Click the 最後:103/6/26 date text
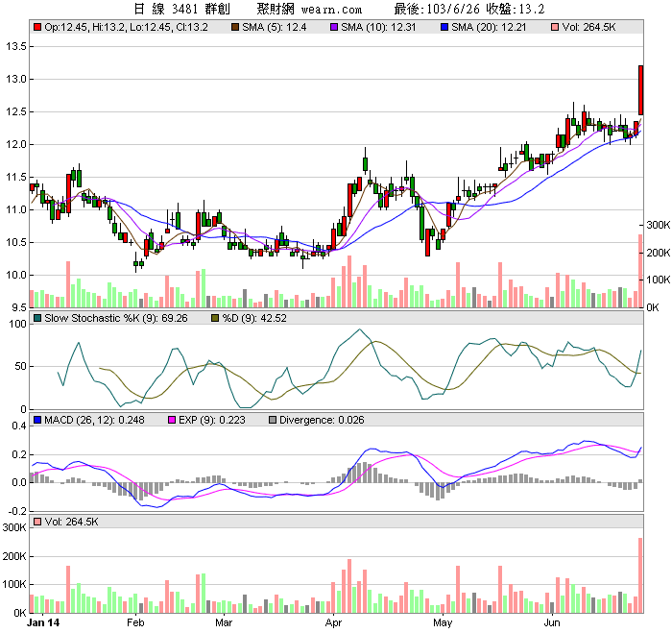This screenshot has width=672, height=633. (x=437, y=9)
